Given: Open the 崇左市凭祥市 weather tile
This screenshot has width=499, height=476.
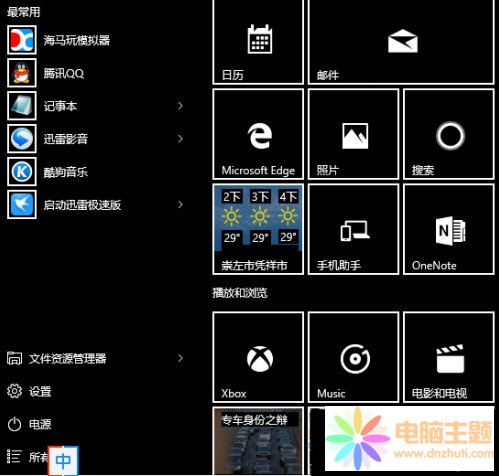Looking at the screenshot, I should [x=258, y=229].
